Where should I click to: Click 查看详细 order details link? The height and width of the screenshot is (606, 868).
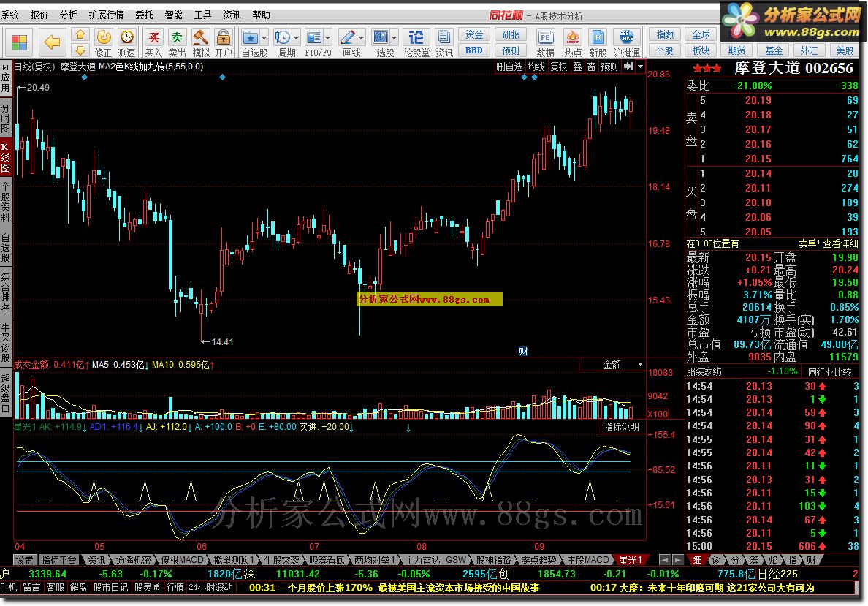pos(840,243)
